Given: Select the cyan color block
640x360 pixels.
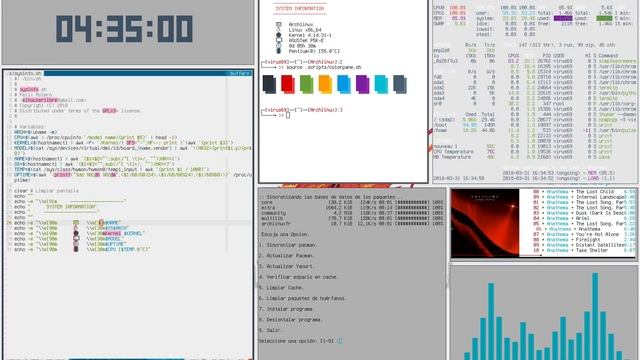Looking at the screenshot, I should pos(381,84).
